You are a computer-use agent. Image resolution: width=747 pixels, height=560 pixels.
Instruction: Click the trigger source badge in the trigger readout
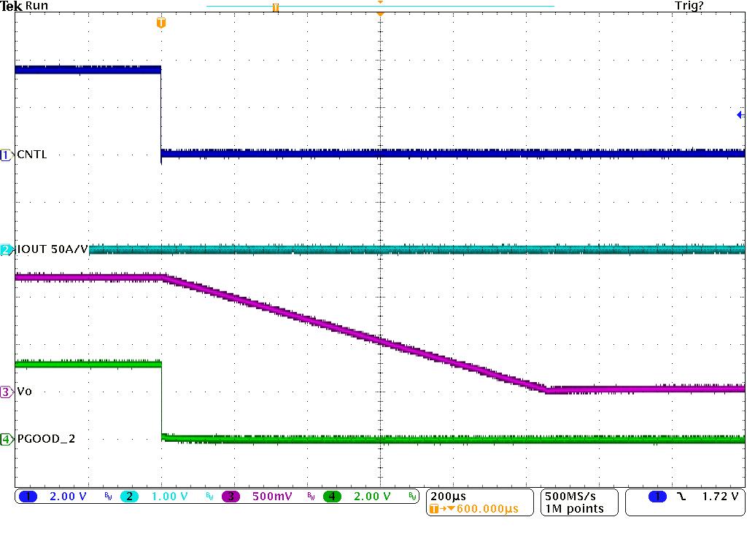point(657,496)
